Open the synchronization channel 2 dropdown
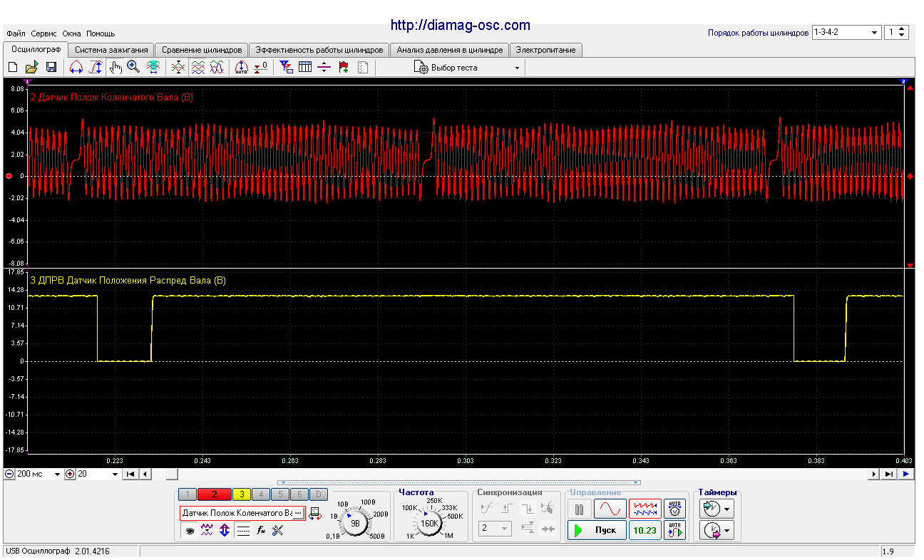 pos(504,529)
